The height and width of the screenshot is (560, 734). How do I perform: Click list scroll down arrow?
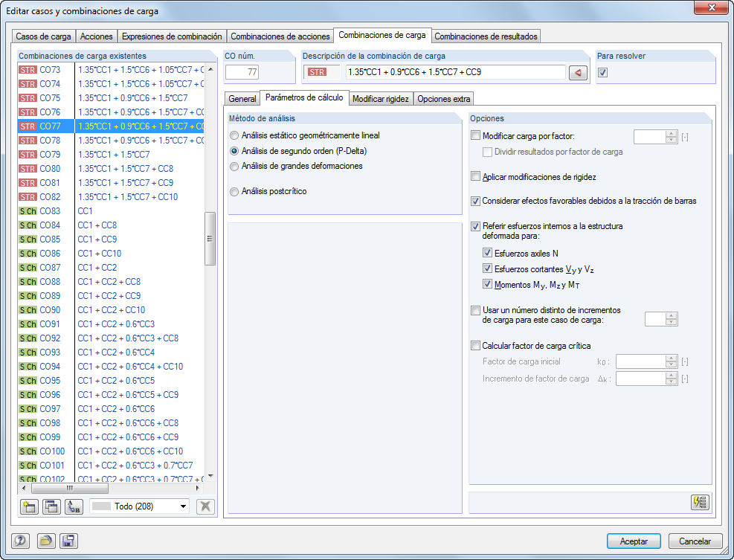coord(210,476)
